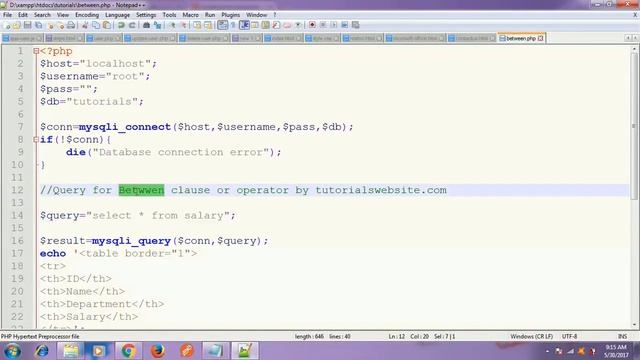
Task: Open the Edit menu
Action: click(x=23, y=15)
